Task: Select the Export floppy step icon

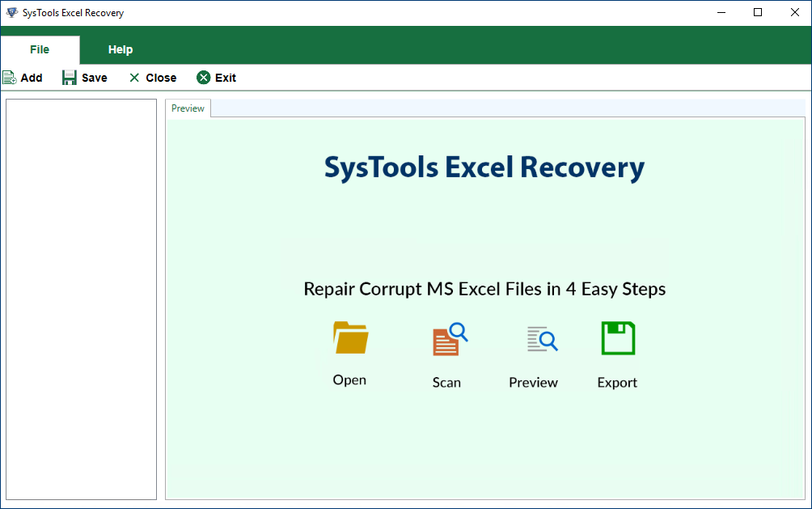Action: 617,337
